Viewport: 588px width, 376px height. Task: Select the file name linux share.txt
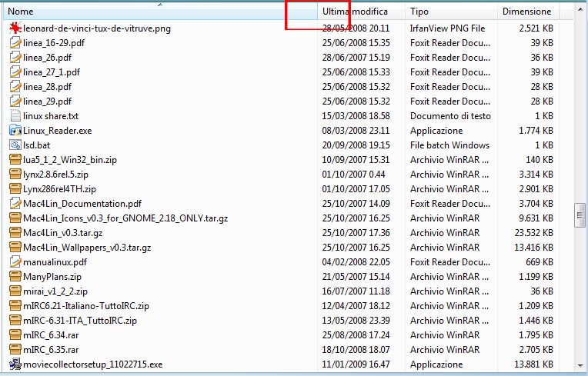[51, 116]
